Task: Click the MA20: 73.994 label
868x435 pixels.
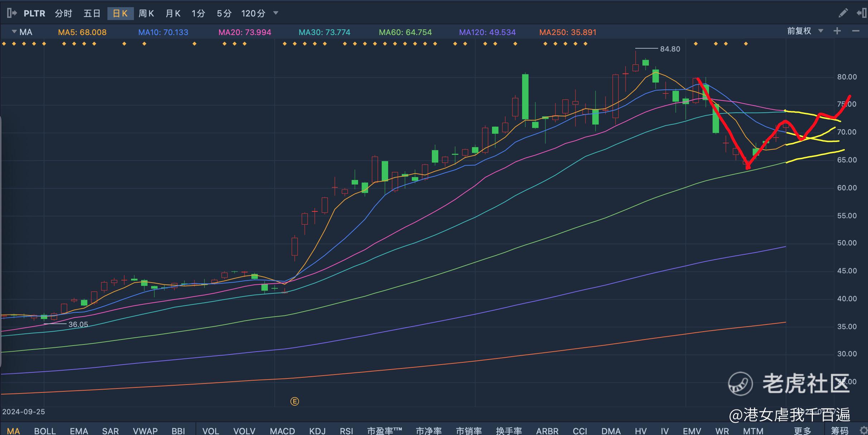Action: pos(245,32)
